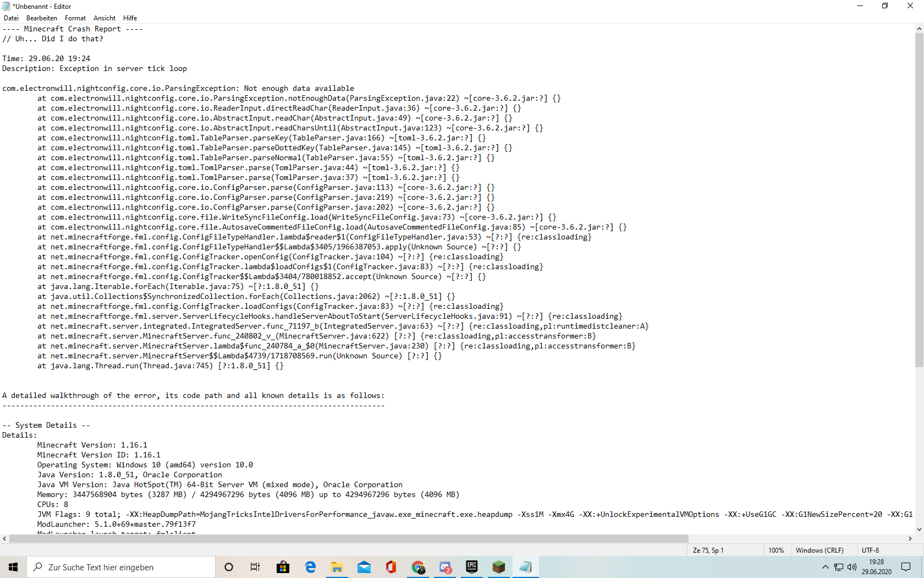Open the Bearbeiten menu

coord(42,18)
